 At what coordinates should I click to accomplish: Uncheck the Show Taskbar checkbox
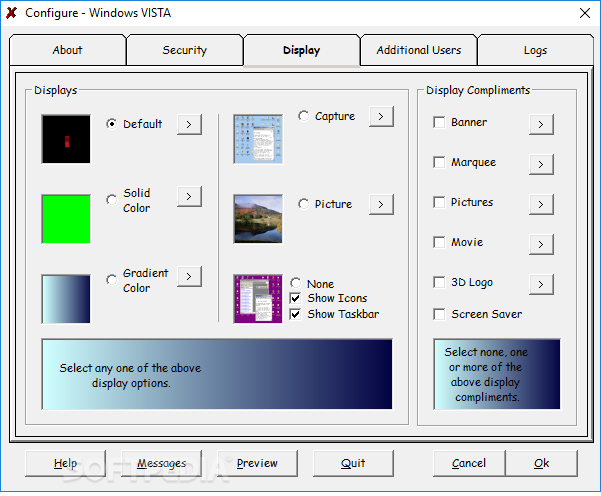(296, 314)
